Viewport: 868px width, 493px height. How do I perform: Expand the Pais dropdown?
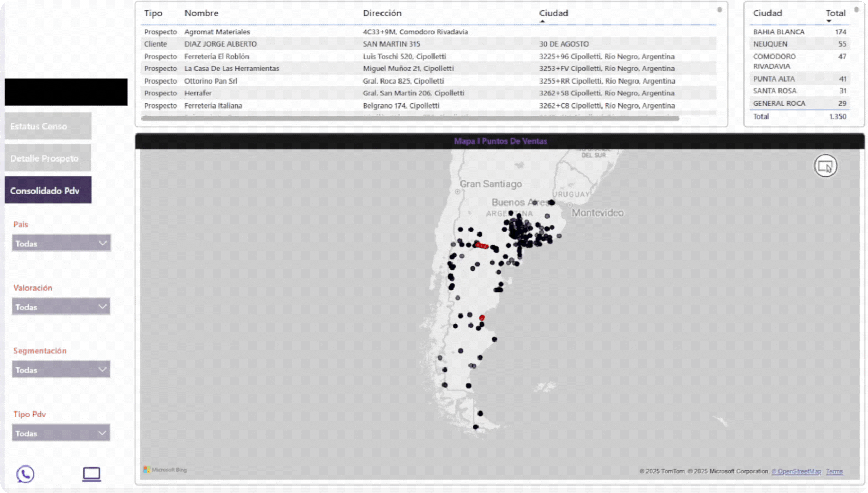point(61,244)
